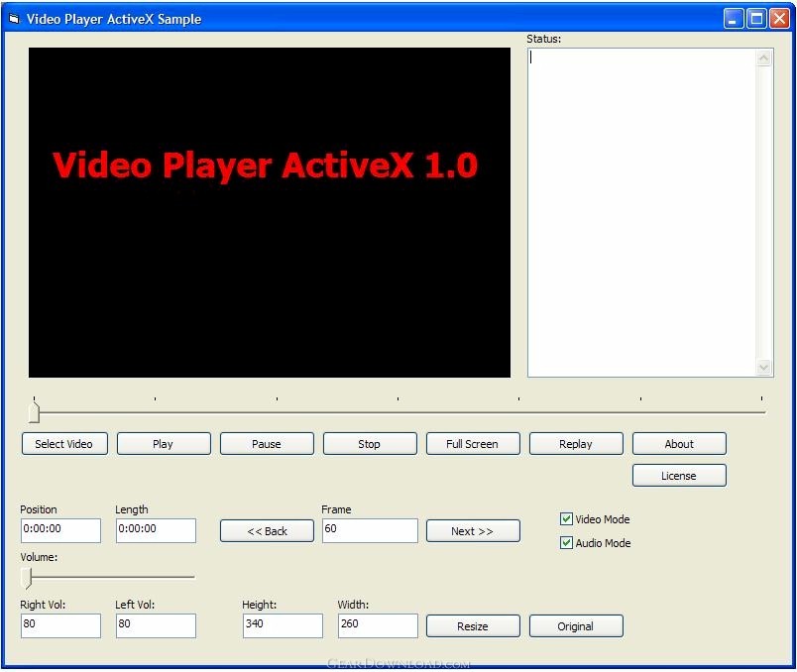
Task: Click the Replay button
Action: (576, 444)
